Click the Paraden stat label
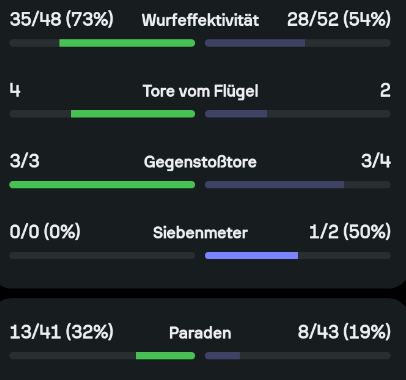This screenshot has height=380, width=406. click(200, 333)
